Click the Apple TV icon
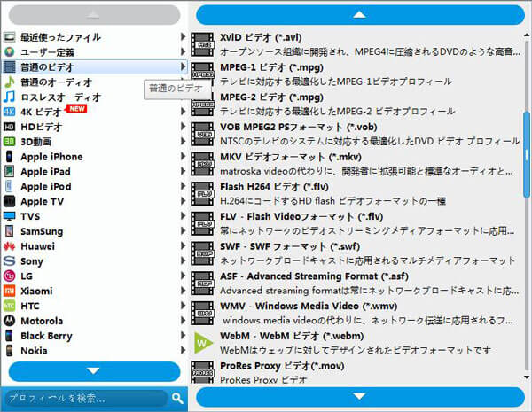The height and width of the screenshot is (412, 532). [x=9, y=201]
